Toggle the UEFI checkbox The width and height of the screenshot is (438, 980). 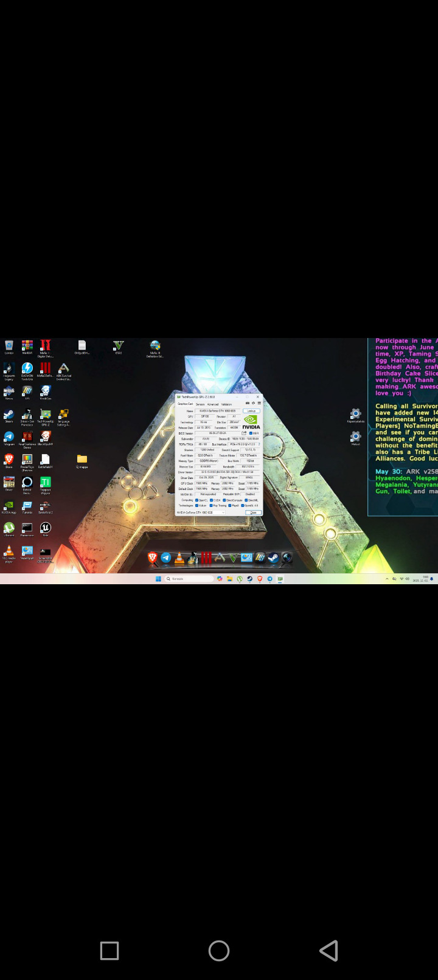[251, 433]
